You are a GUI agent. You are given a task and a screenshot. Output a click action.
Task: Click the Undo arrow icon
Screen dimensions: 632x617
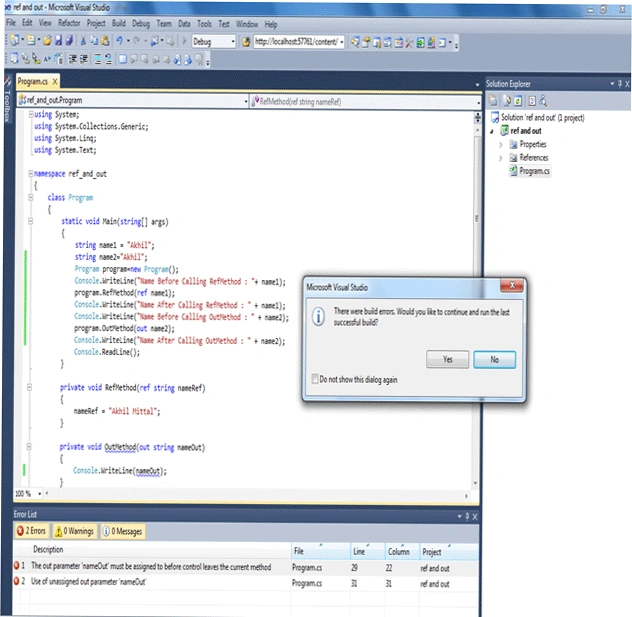pyautogui.click(x=120, y=41)
